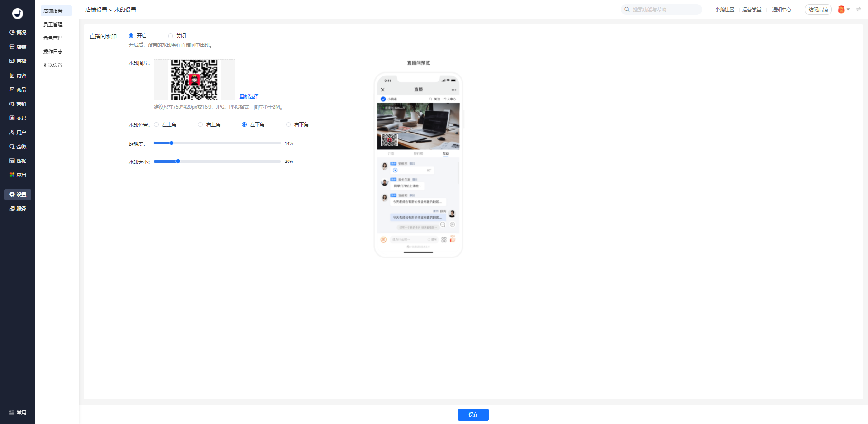The image size is (868, 424).
Task: Click the switch arrows icon at top right
Action: (x=858, y=10)
